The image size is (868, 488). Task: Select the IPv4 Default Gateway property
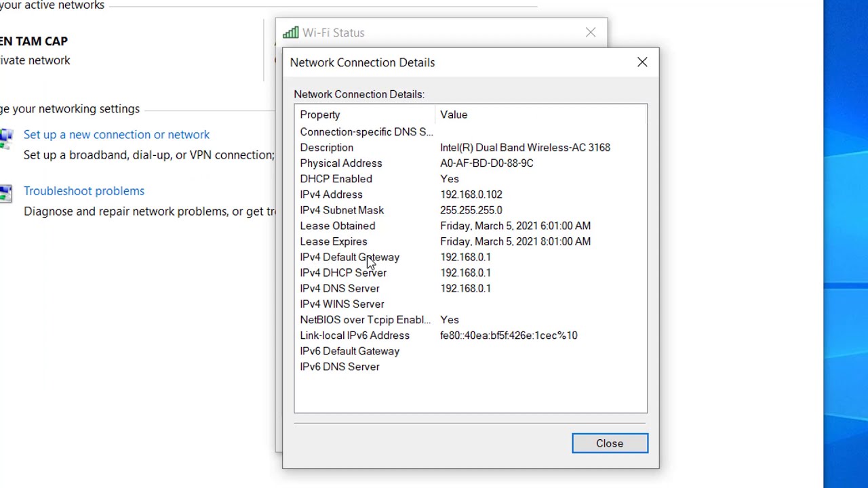tap(349, 257)
